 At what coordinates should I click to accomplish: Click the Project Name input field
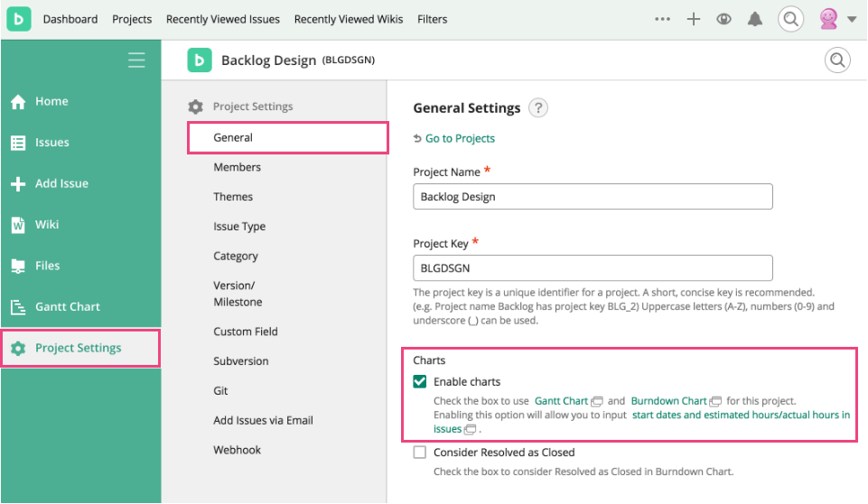coord(593,197)
